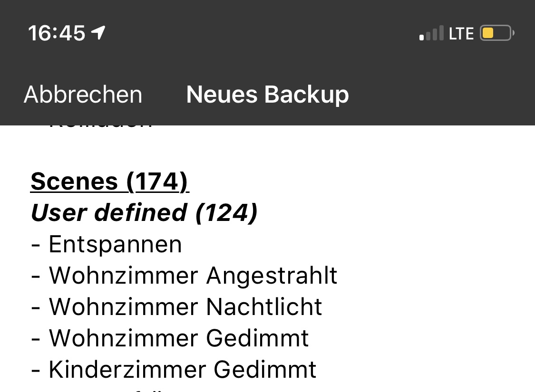The image size is (535, 392).
Task: Click the underlined word Scenes
Action: [x=74, y=181]
